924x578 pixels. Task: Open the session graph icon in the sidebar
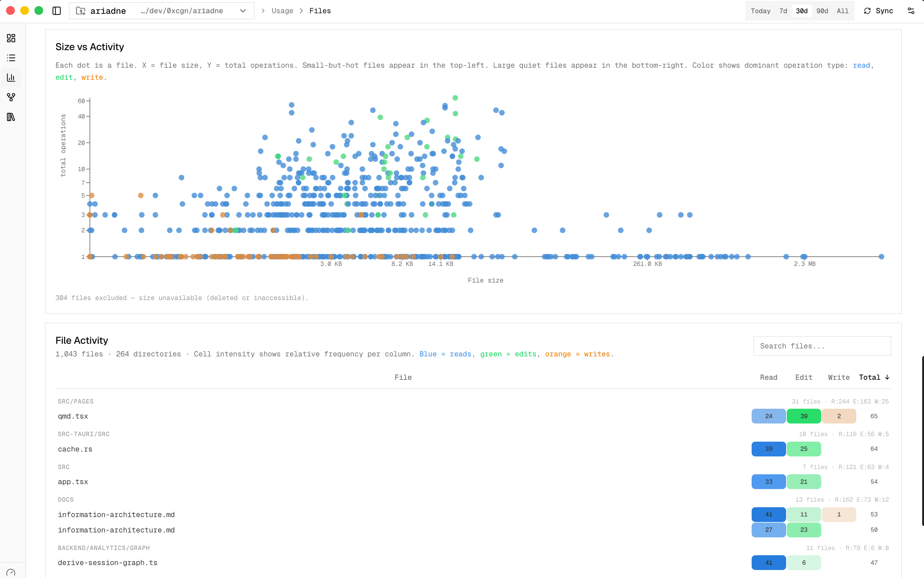tap(11, 97)
